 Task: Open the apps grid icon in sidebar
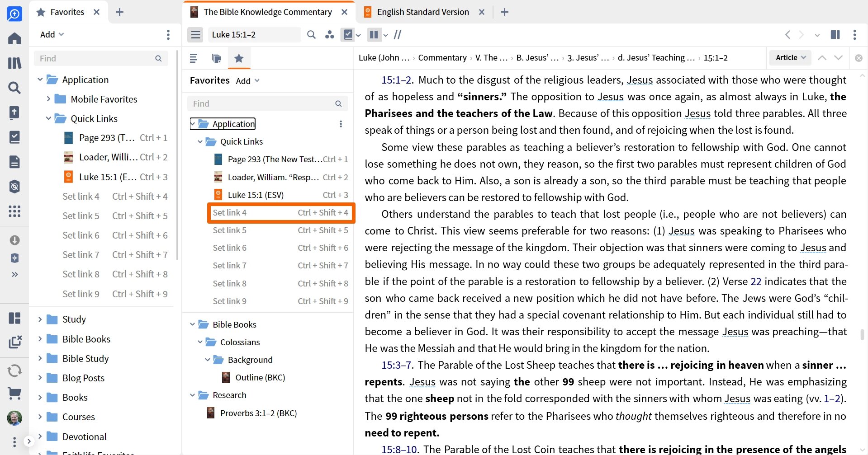pos(14,211)
